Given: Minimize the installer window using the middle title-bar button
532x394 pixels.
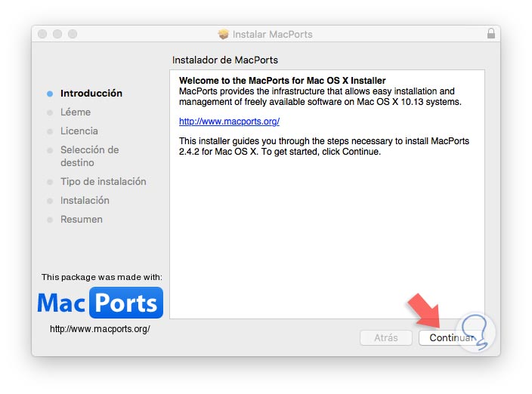Looking at the screenshot, I should click(x=57, y=34).
